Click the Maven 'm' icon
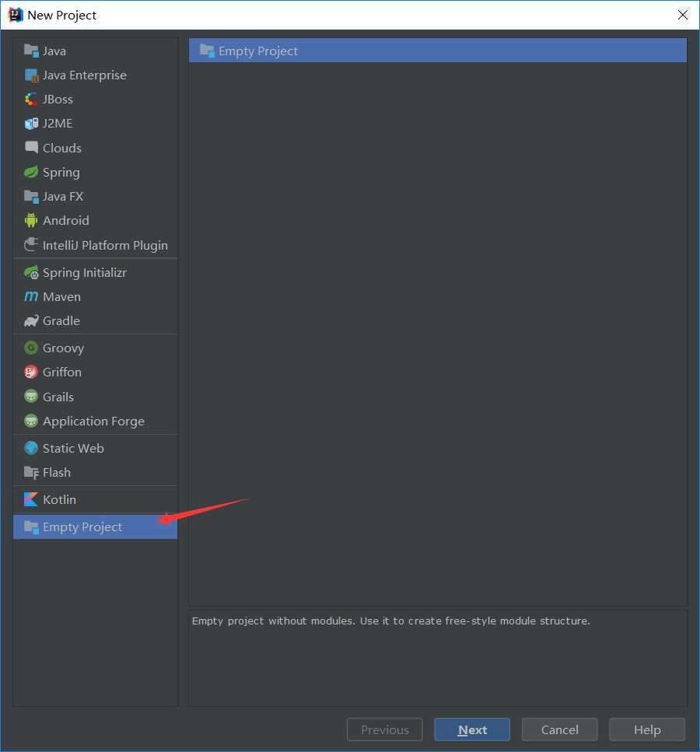This screenshot has width=700, height=752. 31,296
